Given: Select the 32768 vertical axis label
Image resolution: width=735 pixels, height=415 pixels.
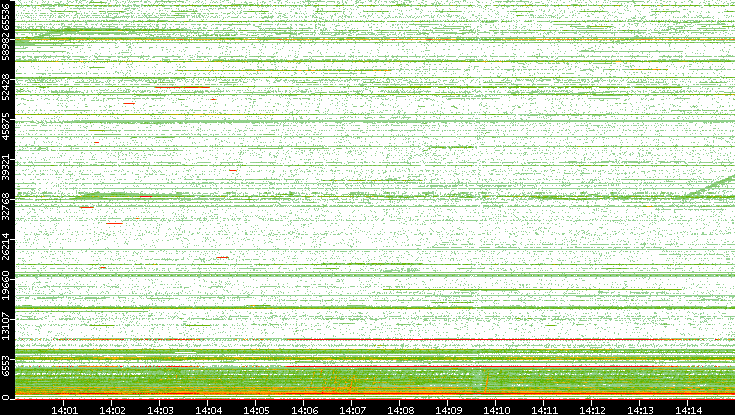Looking at the screenshot, I should 5,207.
